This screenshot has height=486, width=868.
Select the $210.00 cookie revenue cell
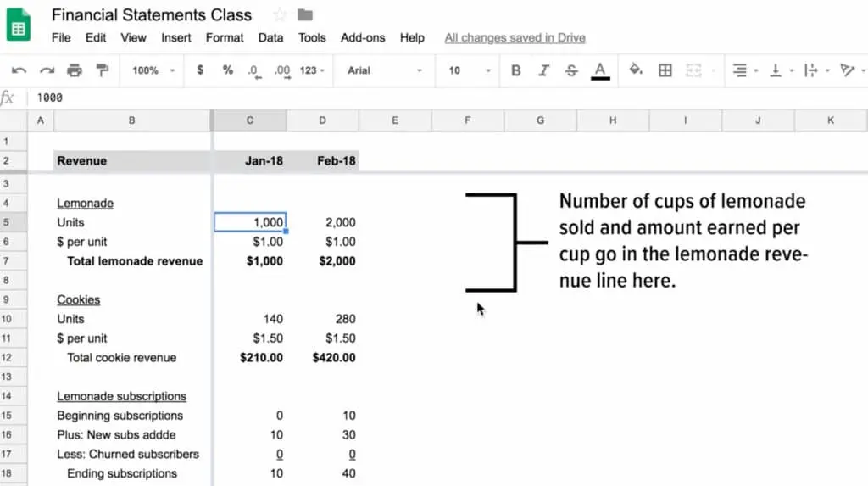(250, 357)
